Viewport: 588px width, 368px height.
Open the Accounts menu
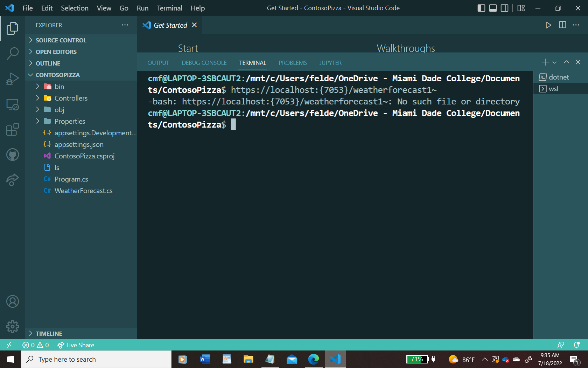pos(13,301)
